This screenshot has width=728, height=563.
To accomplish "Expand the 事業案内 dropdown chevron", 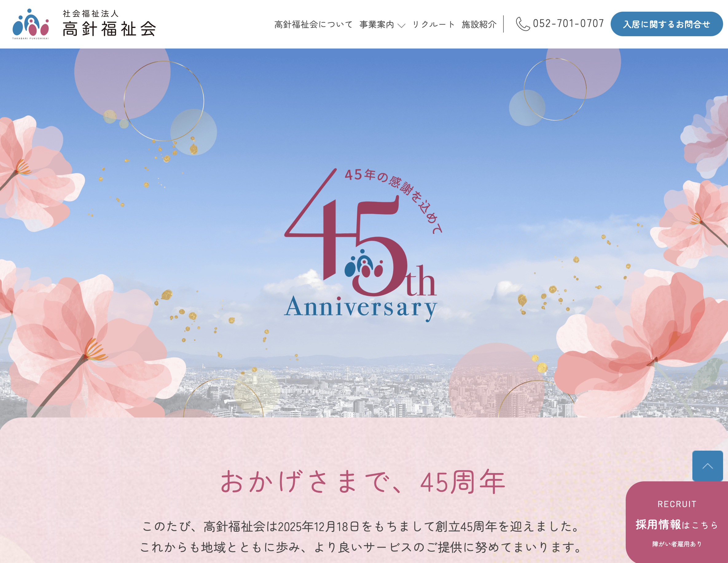I will pos(402,25).
